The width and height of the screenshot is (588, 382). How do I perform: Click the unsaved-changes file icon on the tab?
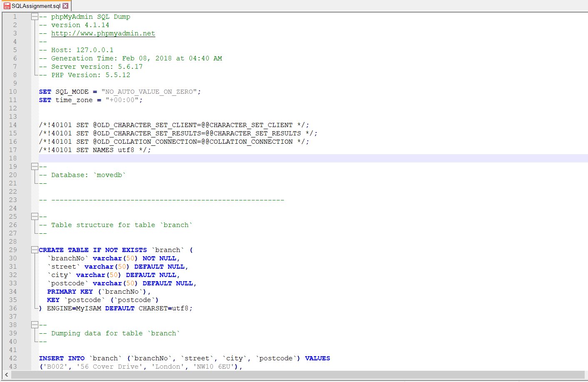point(7,6)
